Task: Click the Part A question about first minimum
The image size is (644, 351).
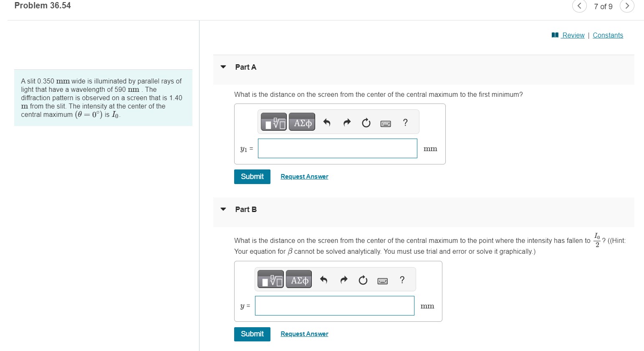Action: [x=379, y=95]
